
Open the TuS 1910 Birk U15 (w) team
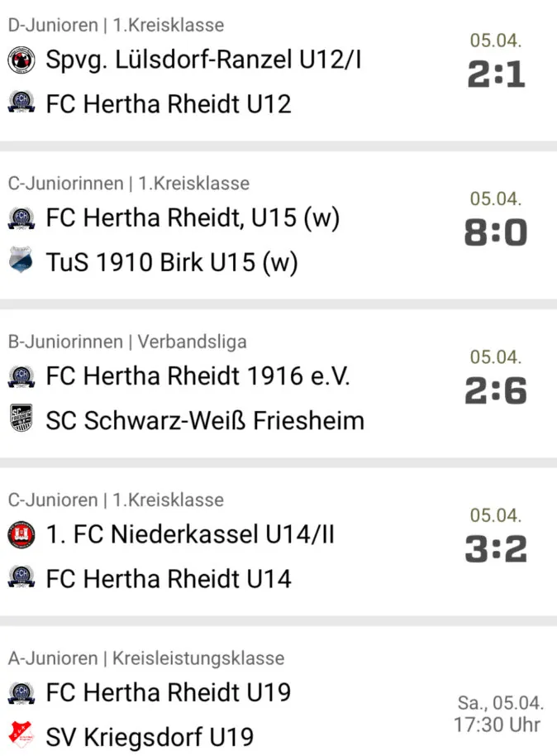tap(172, 263)
